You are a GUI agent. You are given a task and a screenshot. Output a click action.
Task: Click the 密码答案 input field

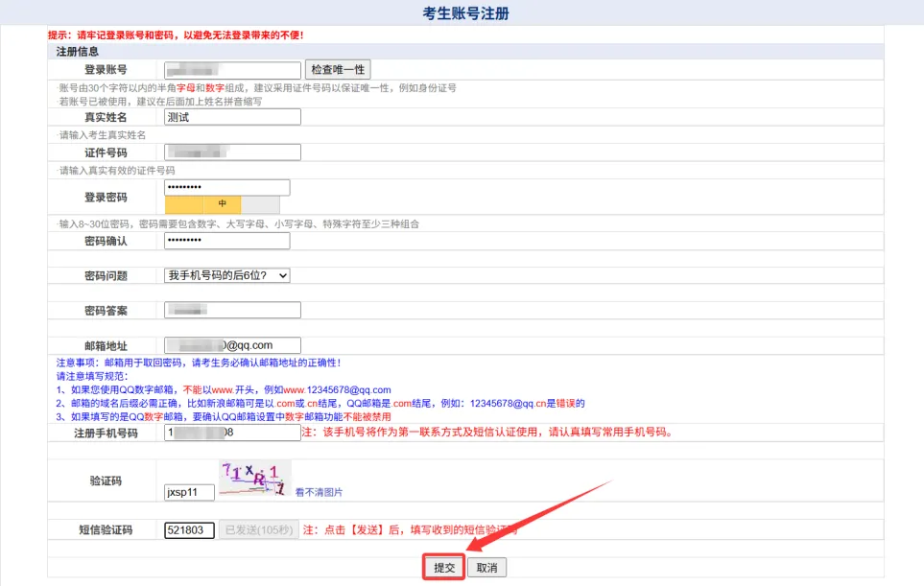tap(232, 310)
